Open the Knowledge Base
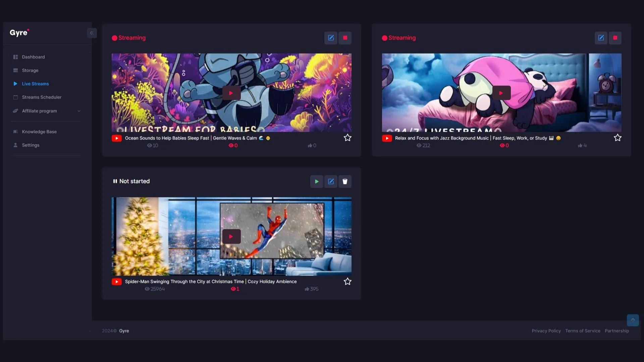 tap(39, 131)
